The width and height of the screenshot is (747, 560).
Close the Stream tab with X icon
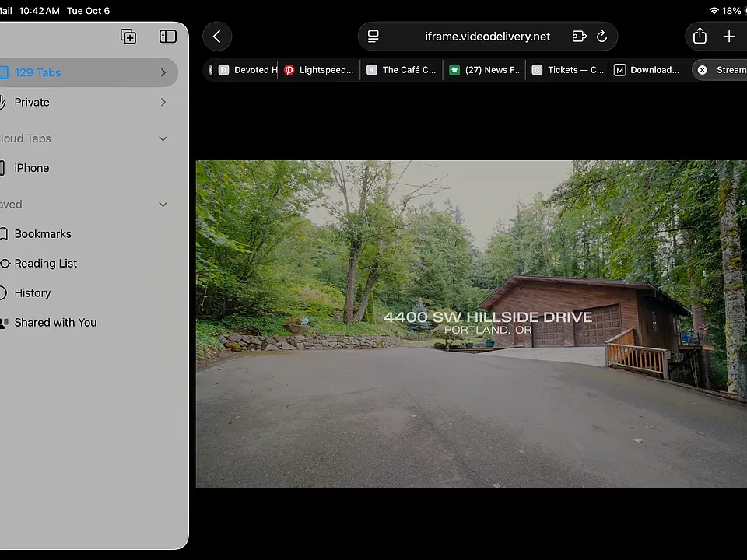point(702,70)
